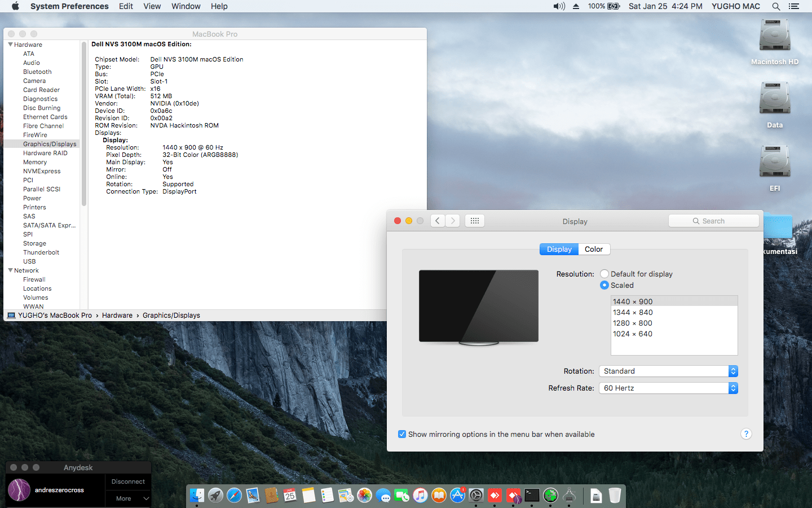Open Finder from the dock
Screen dimensions: 812x508
pyautogui.click(x=197, y=496)
